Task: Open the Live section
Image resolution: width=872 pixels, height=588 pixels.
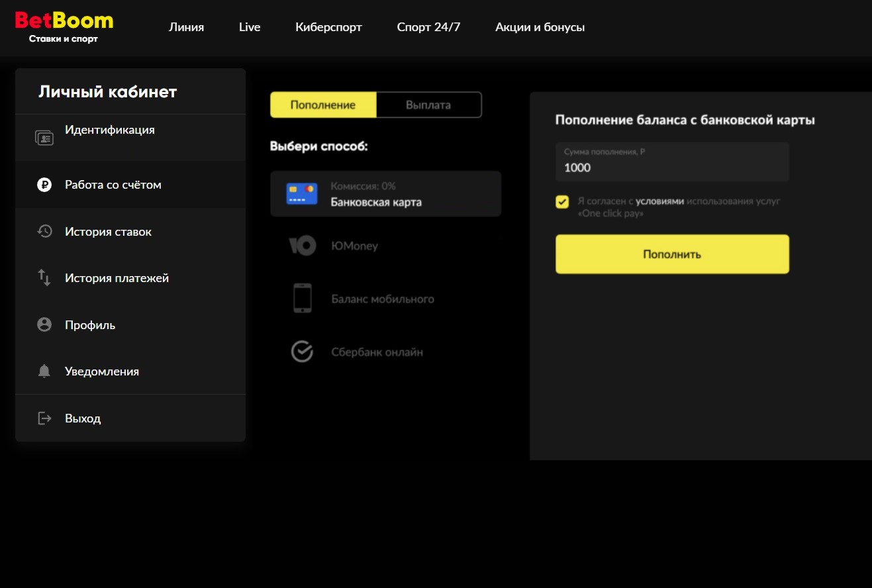Action: pos(250,27)
